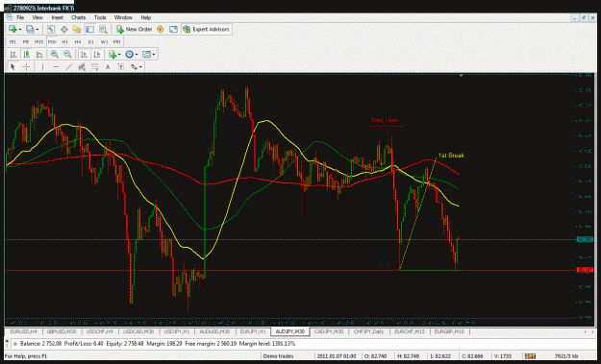Pick the Trendline drawing tool
601x364 pixels.
(69, 67)
